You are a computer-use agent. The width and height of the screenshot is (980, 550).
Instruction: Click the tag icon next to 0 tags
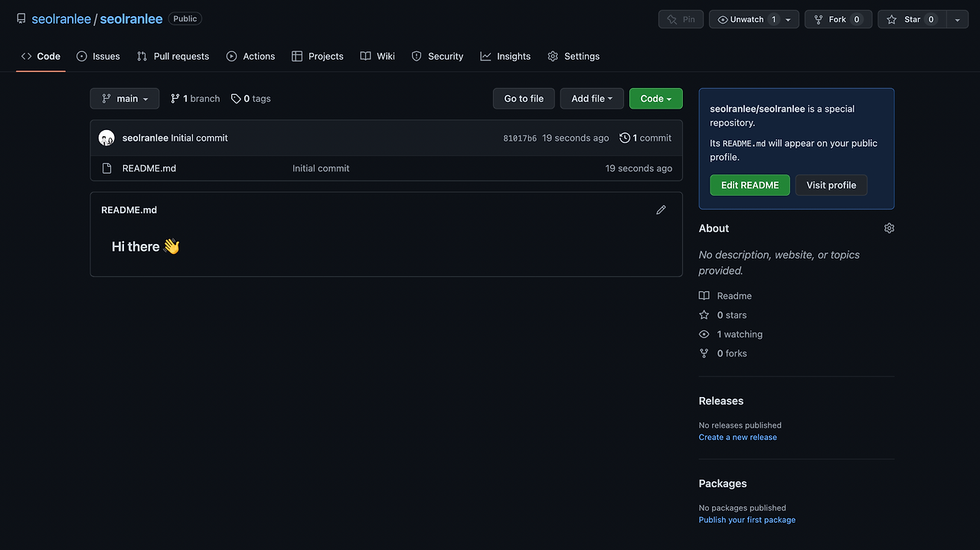tap(236, 99)
